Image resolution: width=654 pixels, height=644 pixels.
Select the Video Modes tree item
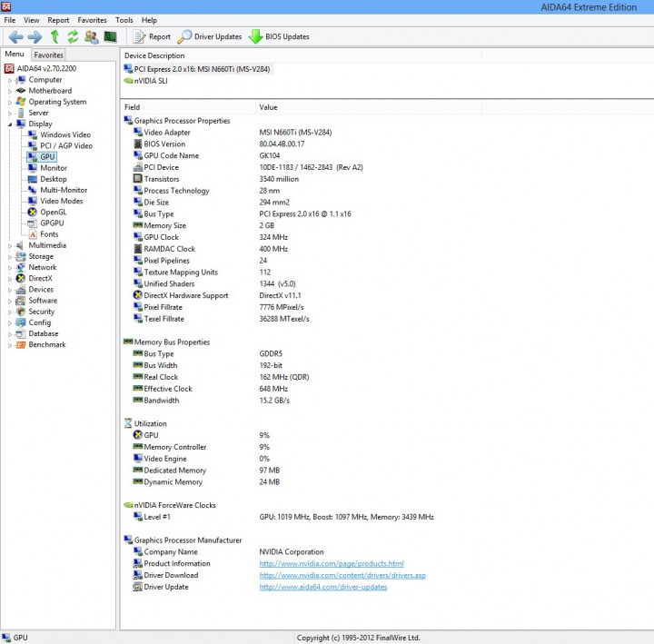[x=62, y=201]
